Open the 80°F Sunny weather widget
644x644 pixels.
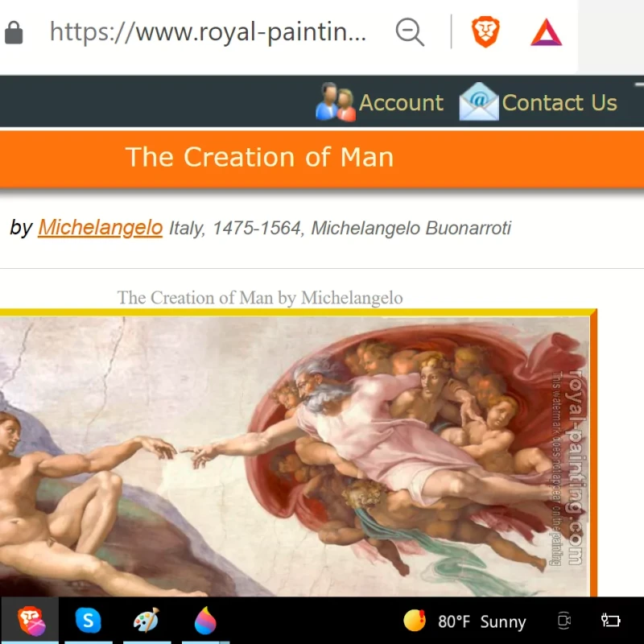(465, 621)
